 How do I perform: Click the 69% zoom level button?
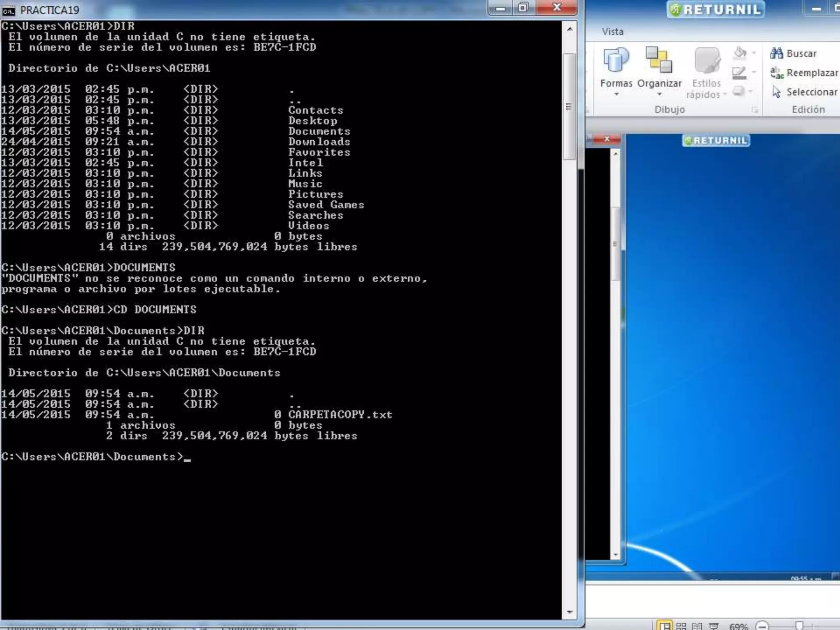pyautogui.click(x=738, y=626)
